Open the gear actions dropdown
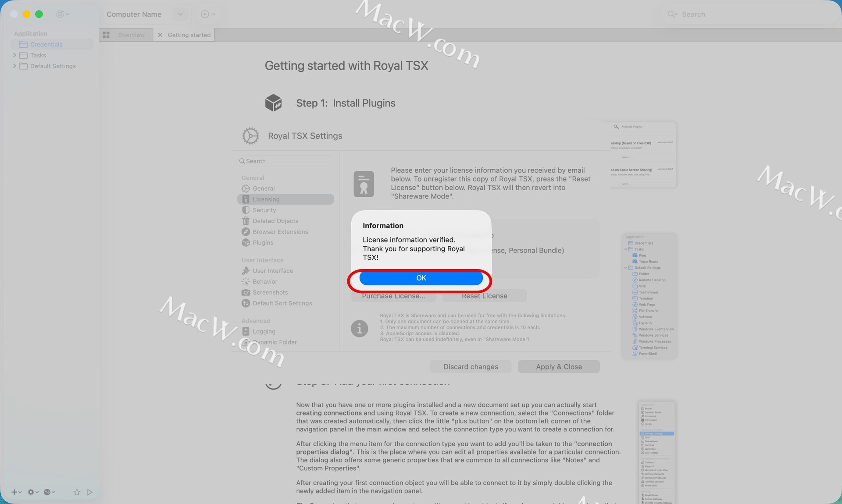Screen dimensions: 842x504 (x=33, y=492)
